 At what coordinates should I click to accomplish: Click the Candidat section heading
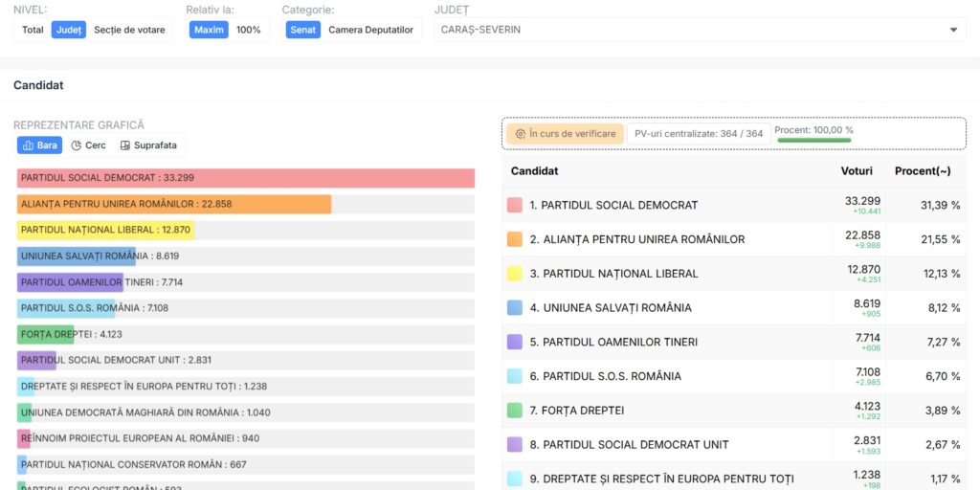pyautogui.click(x=38, y=85)
